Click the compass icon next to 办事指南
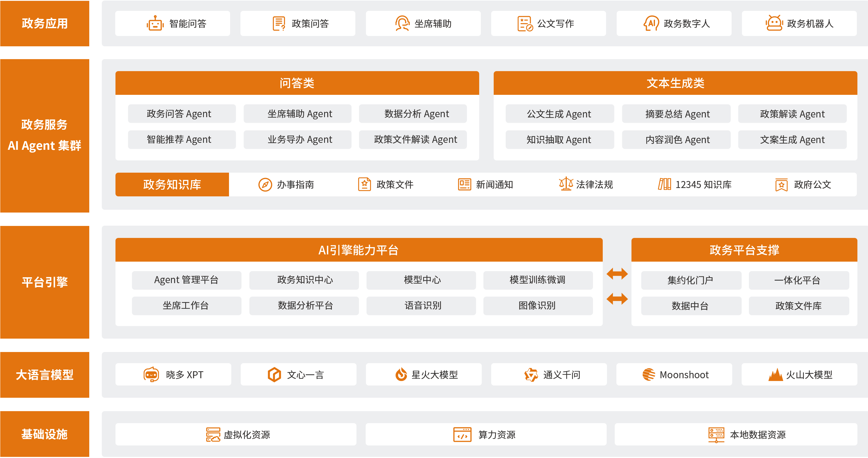This screenshot has height=458, width=868. pyautogui.click(x=265, y=185)
